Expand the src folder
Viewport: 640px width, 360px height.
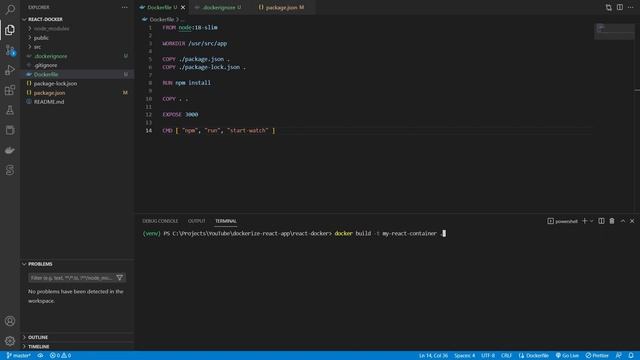pyautogui.click(x=37, y=47)
